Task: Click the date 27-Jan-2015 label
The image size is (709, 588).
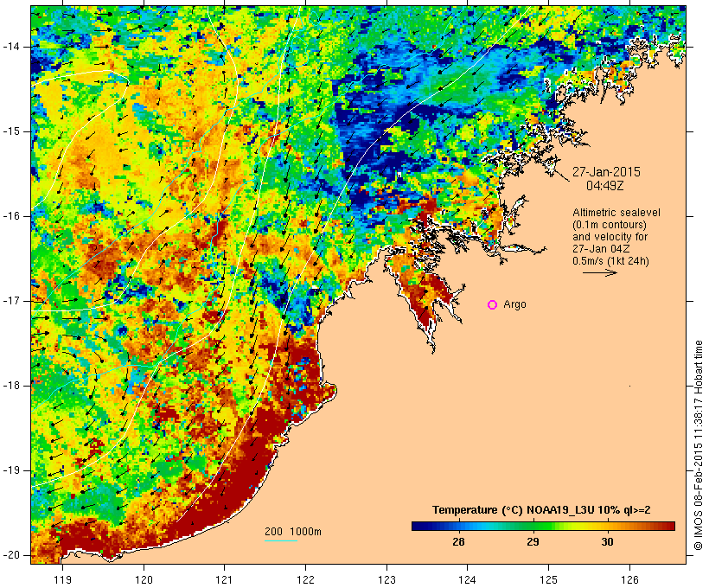Action: pyautogui.click(x=606, y=172)
